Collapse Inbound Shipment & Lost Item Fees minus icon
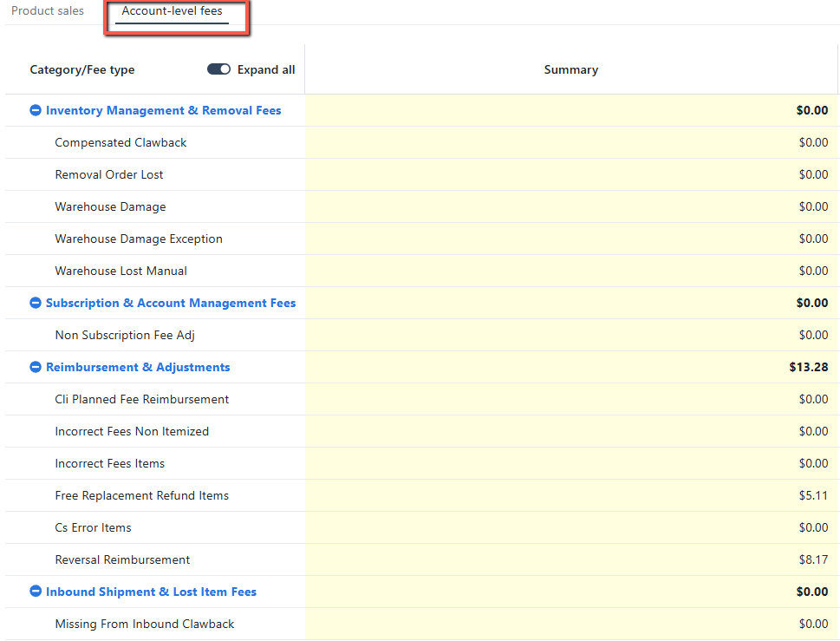 36,592
